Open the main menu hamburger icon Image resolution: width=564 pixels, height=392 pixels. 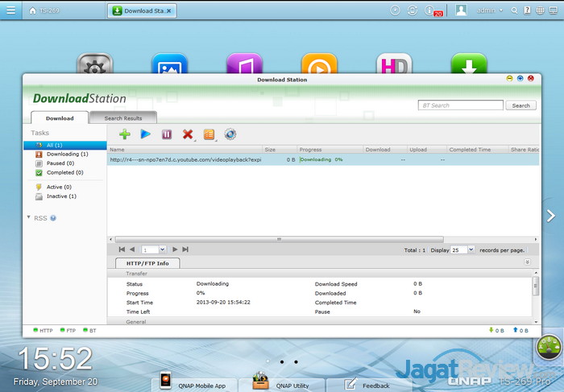[x=10, y=10]
